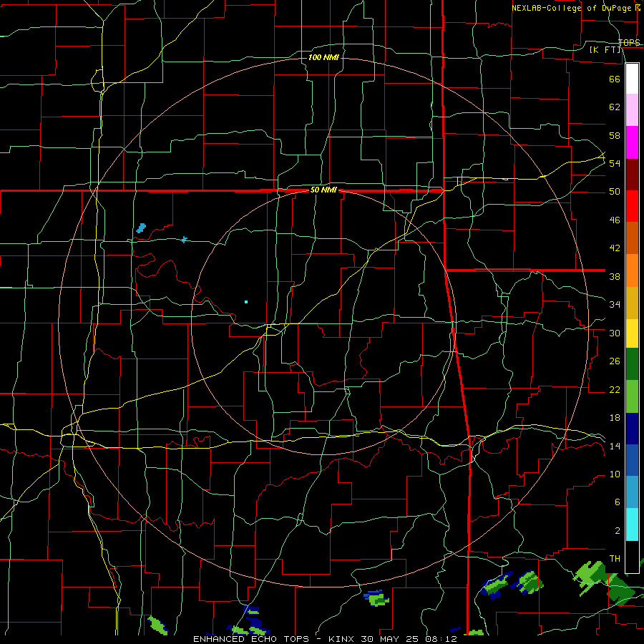Click the light green legend swatch above 22

(632, 396)
